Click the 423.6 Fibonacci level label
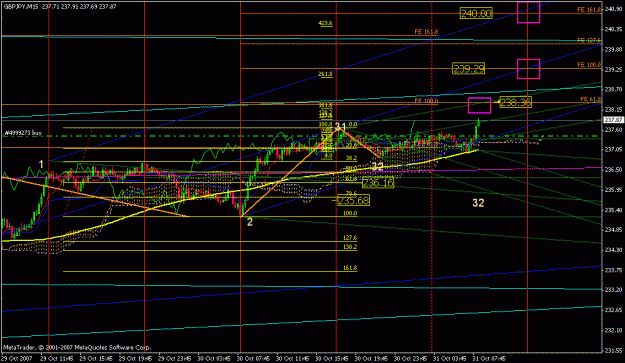 point(325,24)
